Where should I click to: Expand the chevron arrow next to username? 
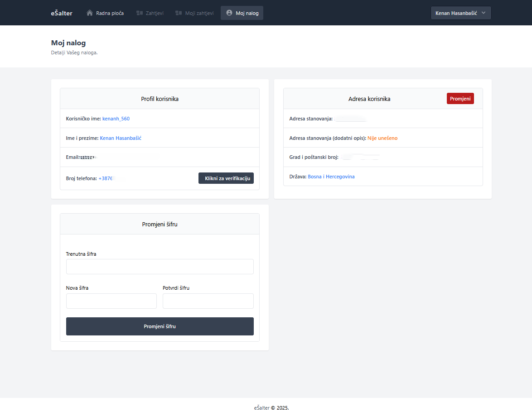484,13
